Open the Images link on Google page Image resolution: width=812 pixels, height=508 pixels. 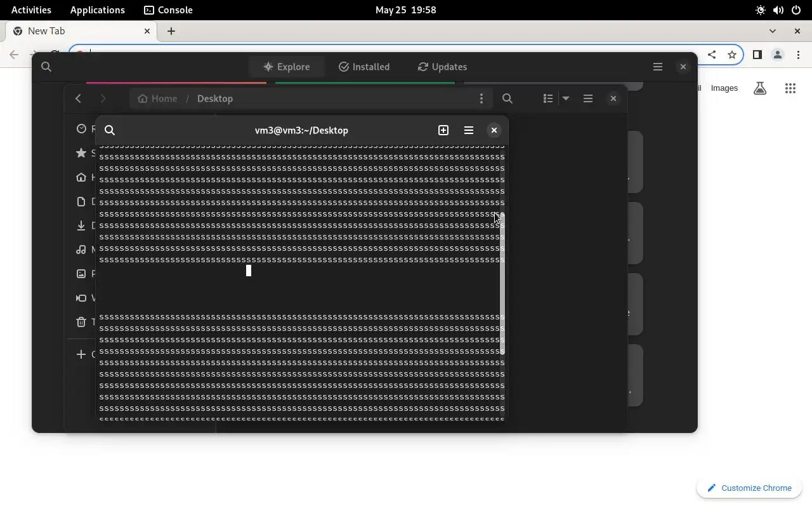pos(724,88)
